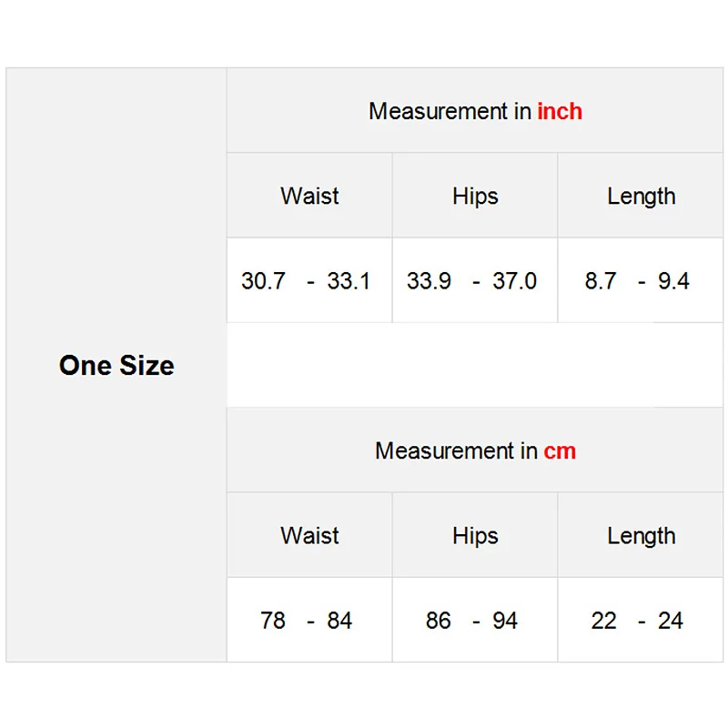Select the hips value 37.0
Image resolution: width=728 pixels, height=728 pixels.
click(x=515, y=281)
